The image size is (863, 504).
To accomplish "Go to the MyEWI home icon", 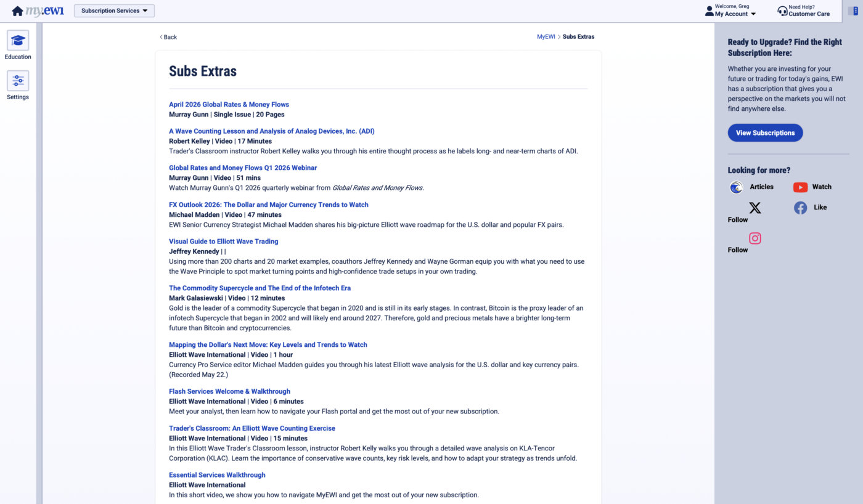I will (17, 11).
